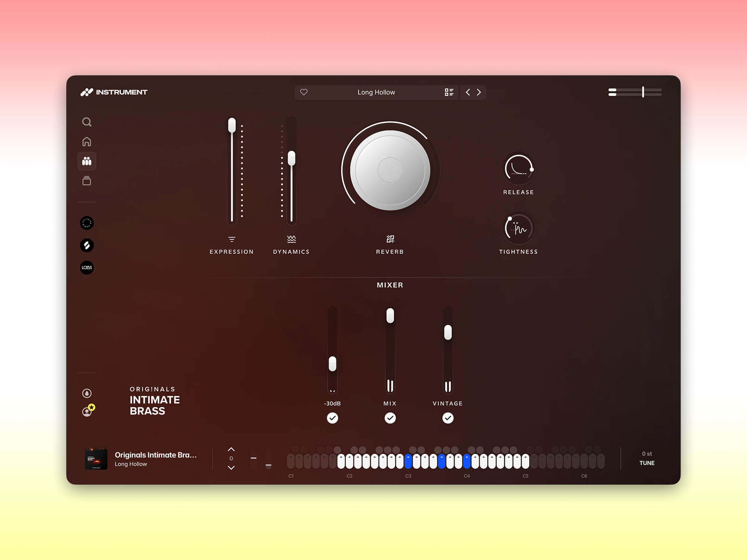Increase octave with up chevron
The width and height of the screenshot is (747, 560).
coord(231,449)
